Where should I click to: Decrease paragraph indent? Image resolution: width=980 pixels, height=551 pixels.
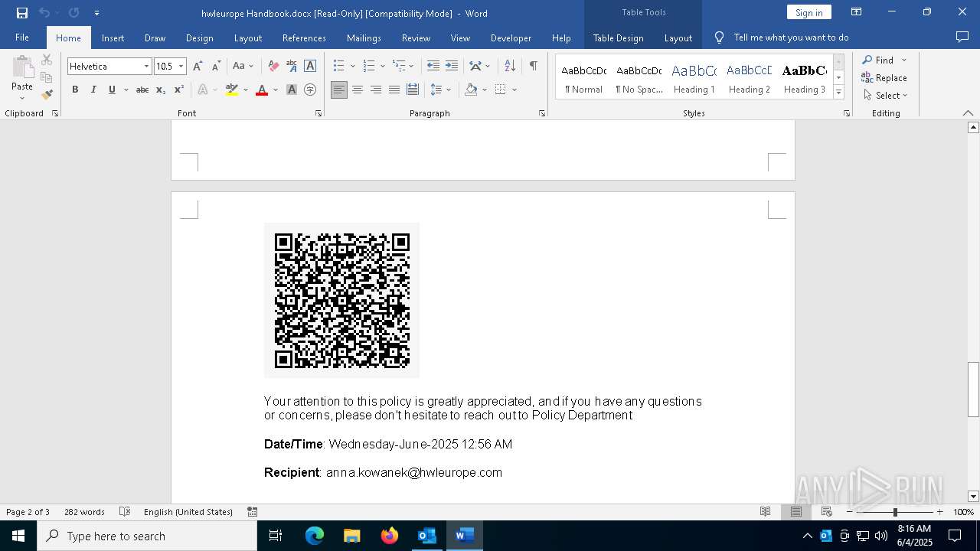tap(433, 67)
